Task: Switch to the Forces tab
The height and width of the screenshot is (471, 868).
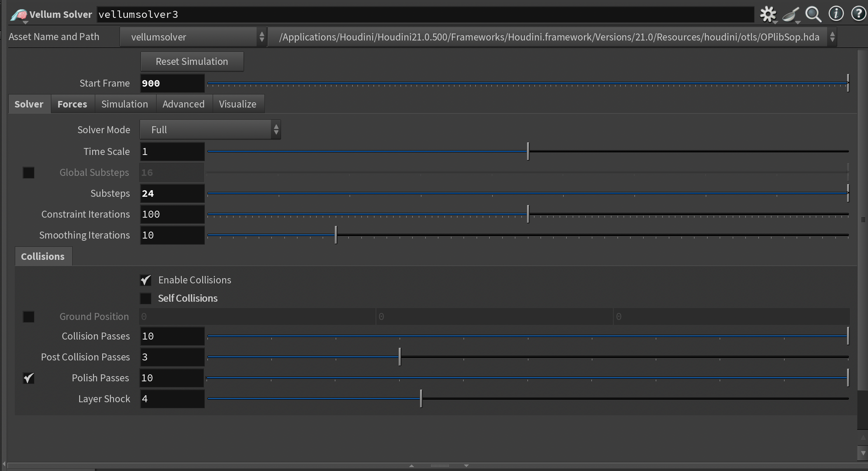Action: point(72,104)
